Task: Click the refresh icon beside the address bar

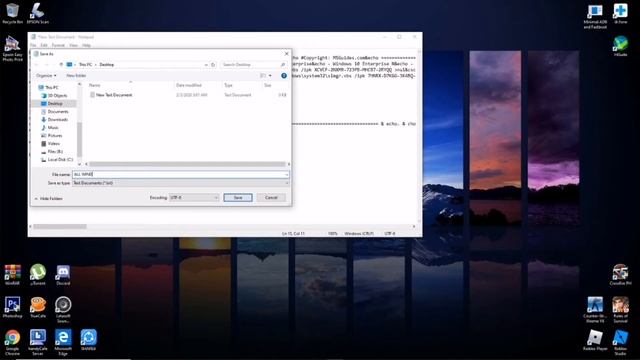Action: 213,64
